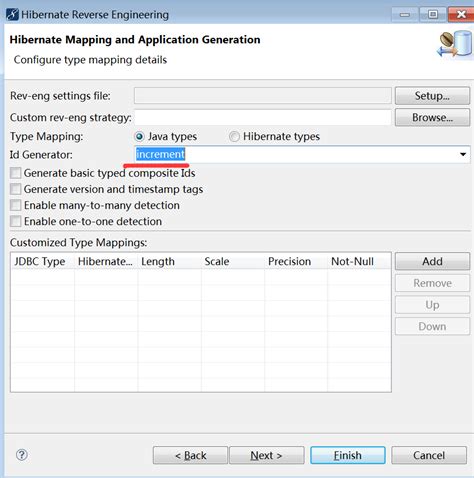Click the Hibernate title bar app icon
Screen dimensions: 474x478
(13, 15)
